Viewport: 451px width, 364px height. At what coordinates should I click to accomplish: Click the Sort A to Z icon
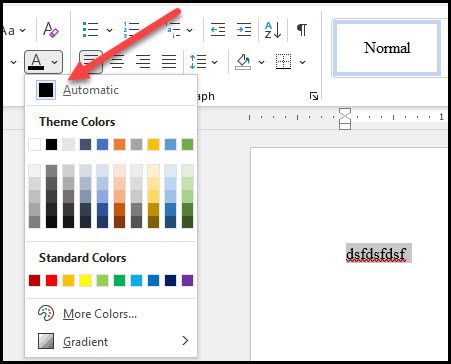(273, 30)
